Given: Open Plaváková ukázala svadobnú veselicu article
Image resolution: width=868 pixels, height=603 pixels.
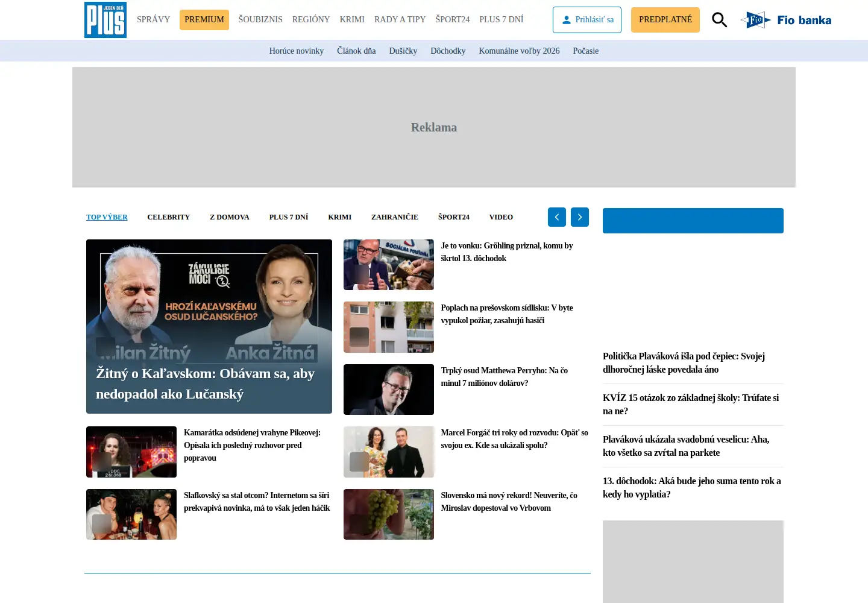Looking at the screenshot, I should (686, 446).
